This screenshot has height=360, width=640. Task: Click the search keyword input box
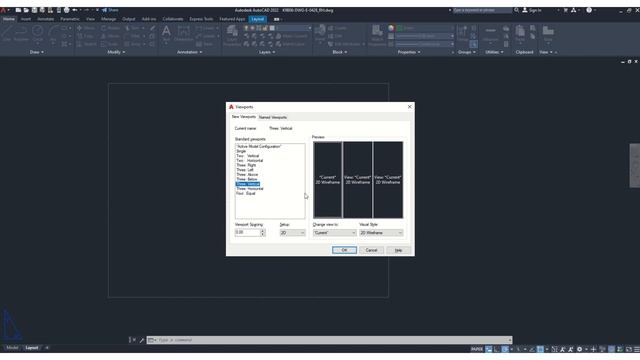[x=482, y=10]
